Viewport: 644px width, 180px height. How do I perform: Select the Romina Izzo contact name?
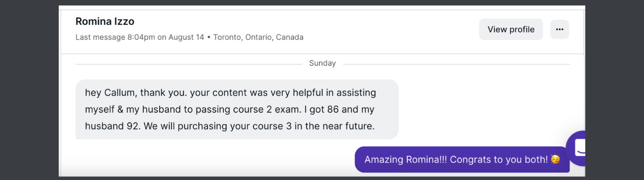pos(105,21)
